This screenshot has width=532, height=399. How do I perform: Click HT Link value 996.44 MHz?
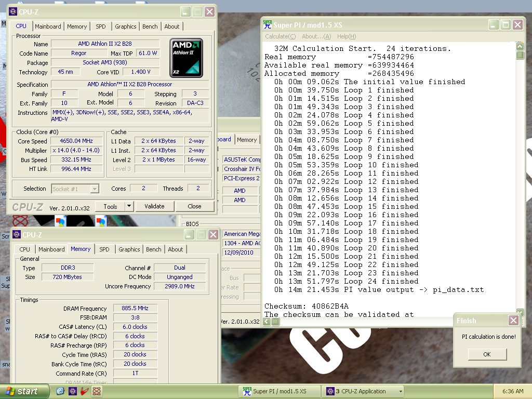click(76, 169)
